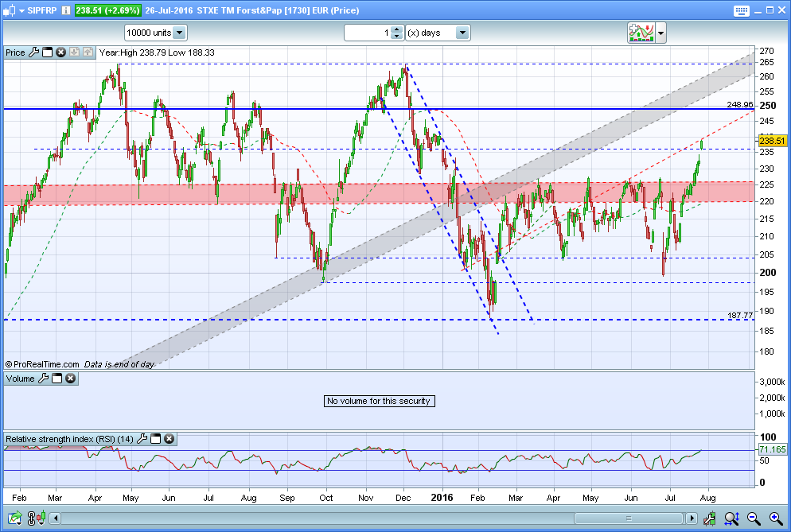
Task: Open chart settings wrench icon at bottom right
Action: tap(710, 518)
